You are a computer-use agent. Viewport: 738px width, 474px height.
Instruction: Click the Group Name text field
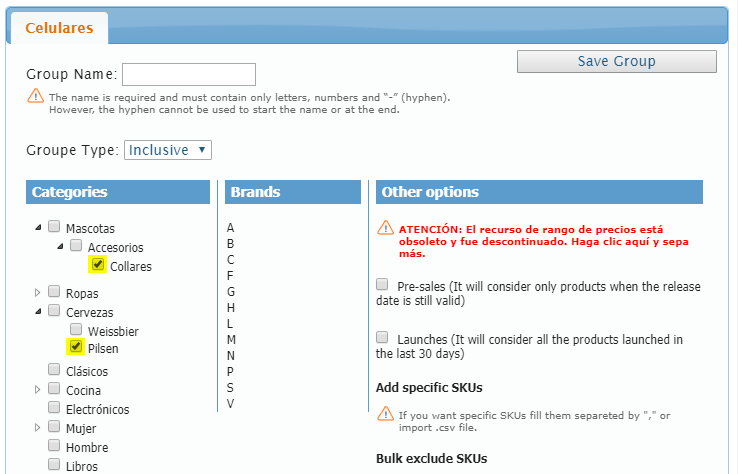[189, 74]
